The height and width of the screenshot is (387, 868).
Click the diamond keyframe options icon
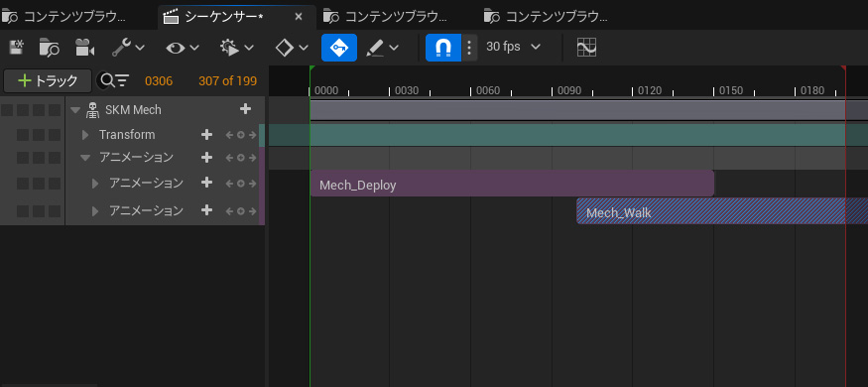(x=284, y=48)
